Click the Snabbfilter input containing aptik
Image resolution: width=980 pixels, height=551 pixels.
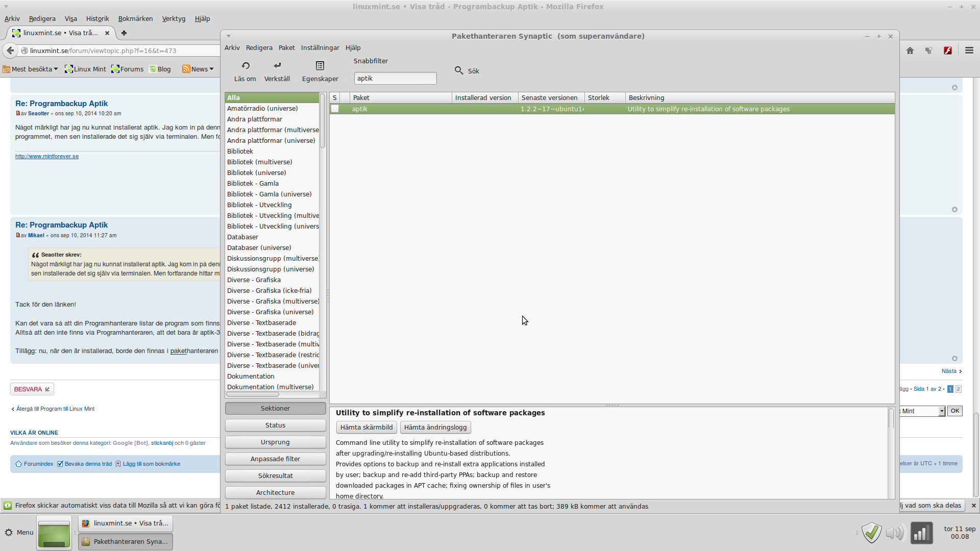point(396,79)
